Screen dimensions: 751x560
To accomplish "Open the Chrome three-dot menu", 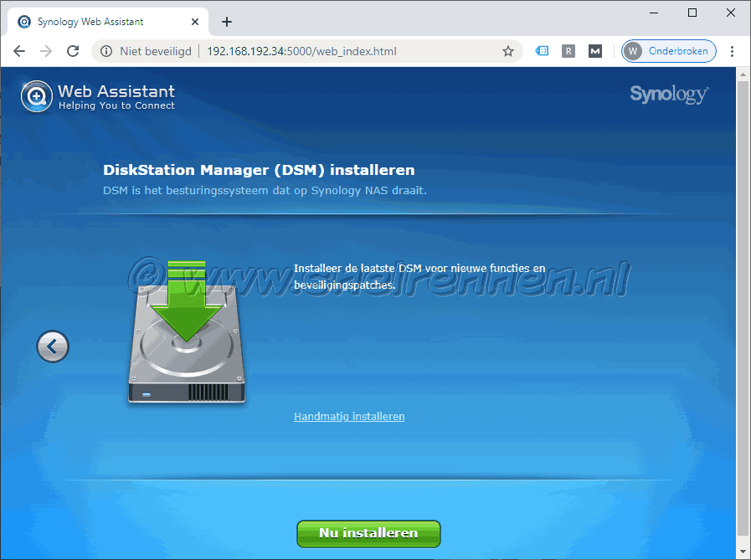I will click(732, 51).
